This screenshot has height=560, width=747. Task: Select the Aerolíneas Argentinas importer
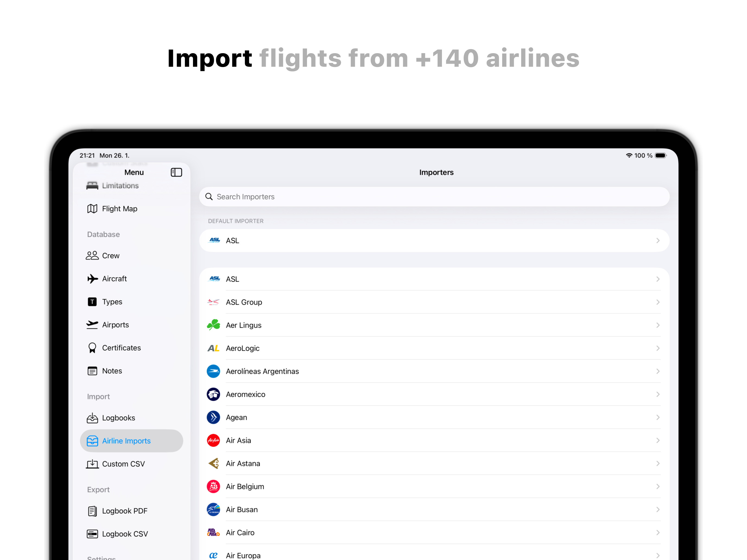(x=262, y=371)
